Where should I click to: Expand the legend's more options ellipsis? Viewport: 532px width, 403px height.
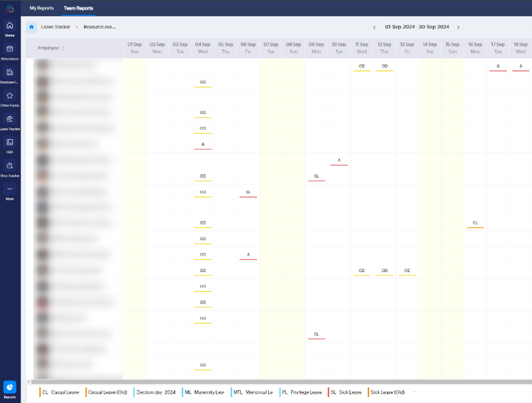click(414, 392)
